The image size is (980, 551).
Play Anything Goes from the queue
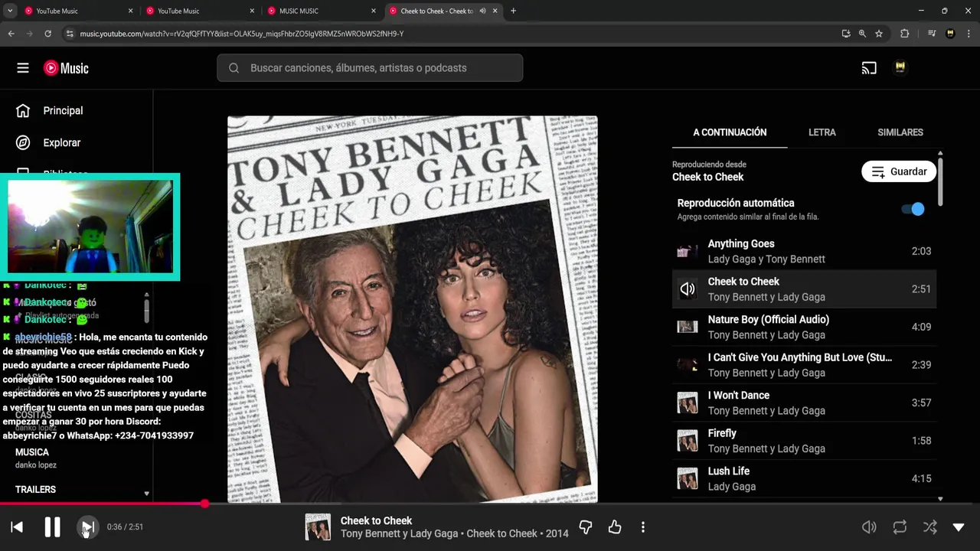pos(804,251)
